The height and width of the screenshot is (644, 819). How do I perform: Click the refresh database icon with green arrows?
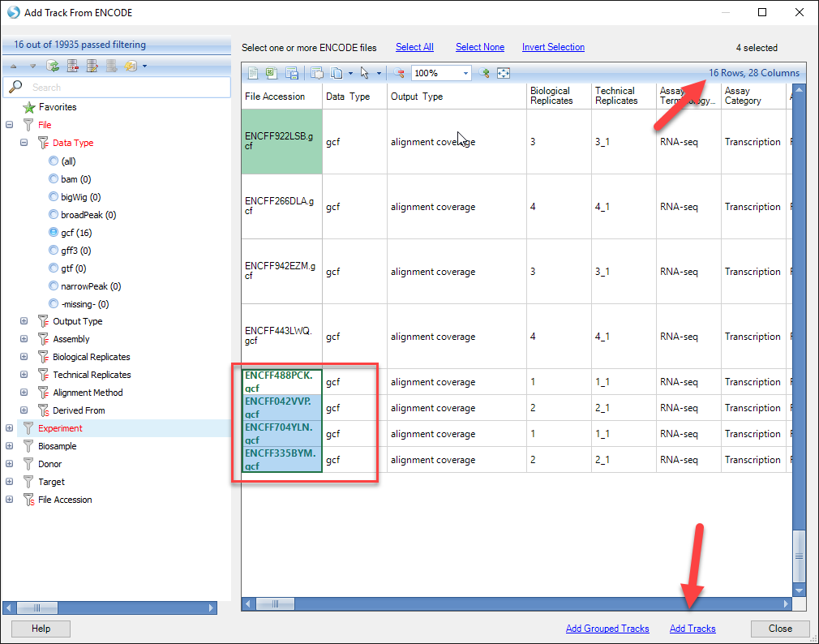pos(52,66)
